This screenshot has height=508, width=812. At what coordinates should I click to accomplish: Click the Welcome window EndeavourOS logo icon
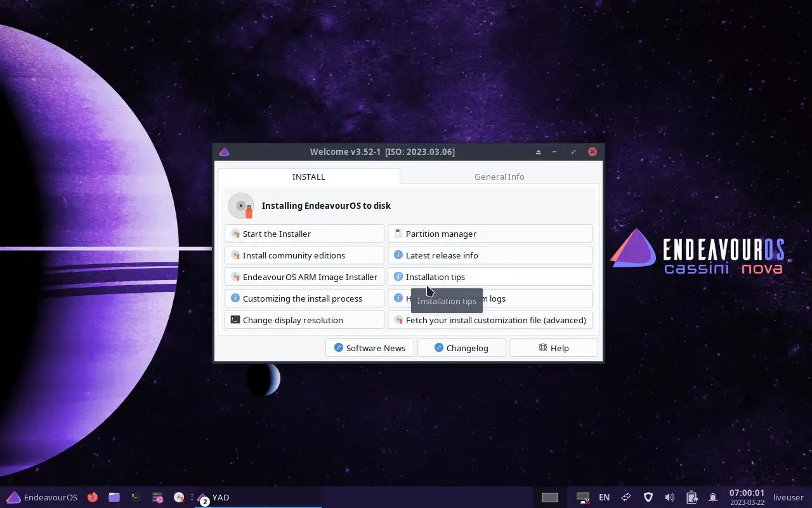[x=224, y=152]
